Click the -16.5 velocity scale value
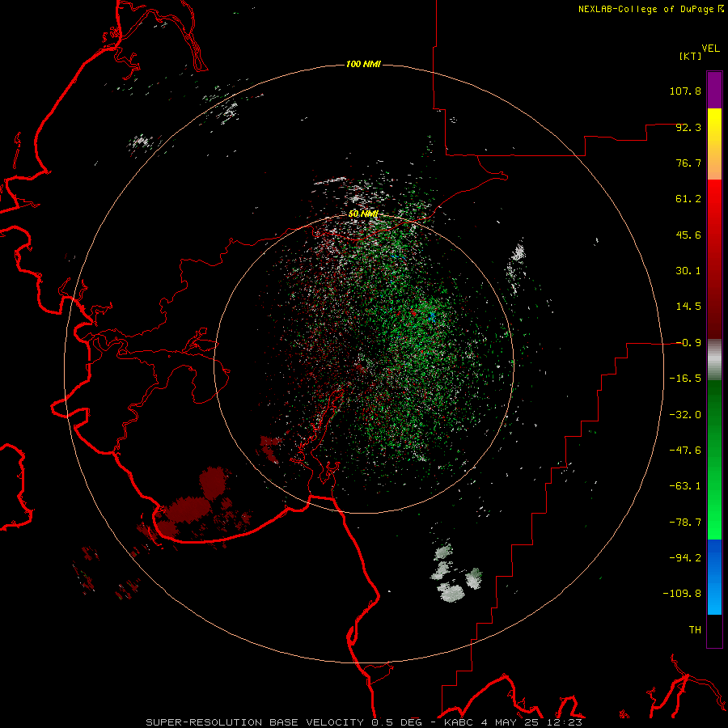 pos(685,379)
